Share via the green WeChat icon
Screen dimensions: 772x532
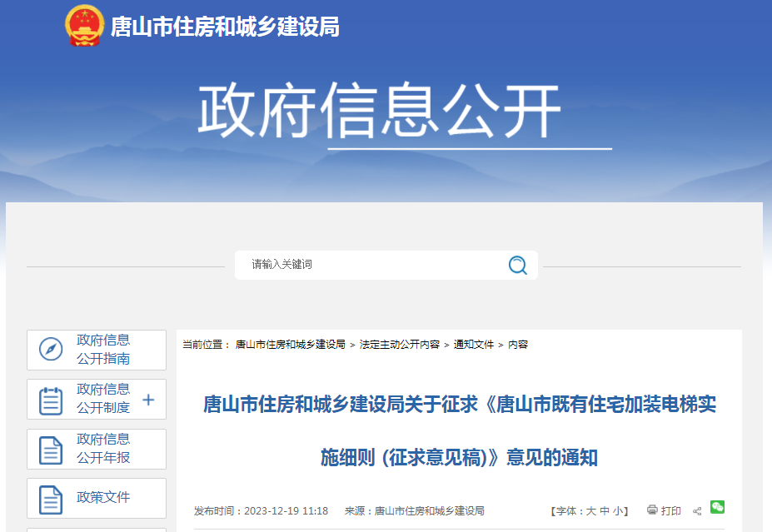(x=717, y=508)
